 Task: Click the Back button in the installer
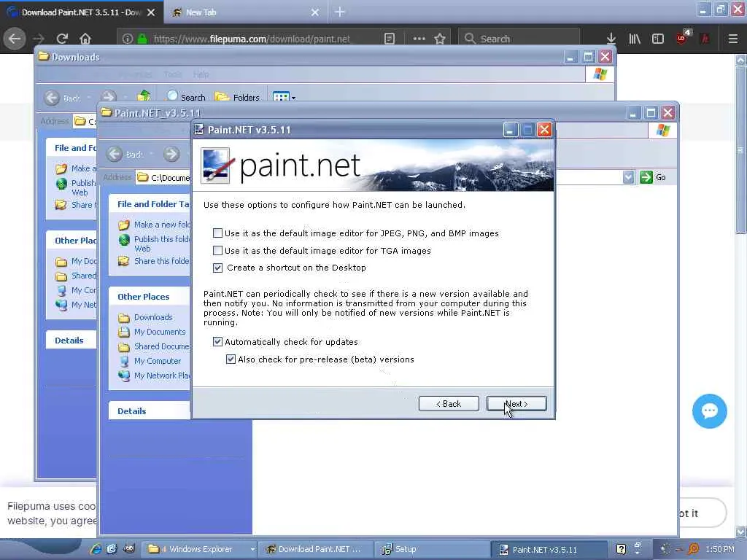pyautogui.click(x=449, y=404)
